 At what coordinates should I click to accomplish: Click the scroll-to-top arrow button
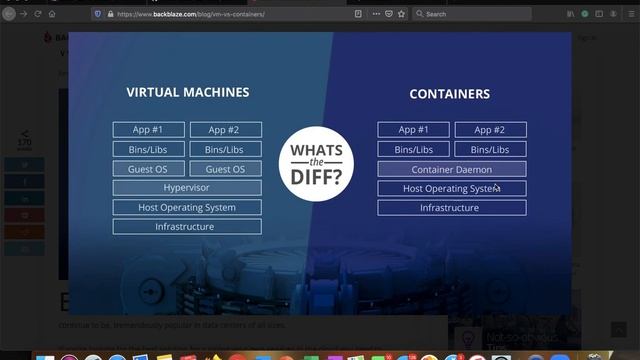(618, 329)
